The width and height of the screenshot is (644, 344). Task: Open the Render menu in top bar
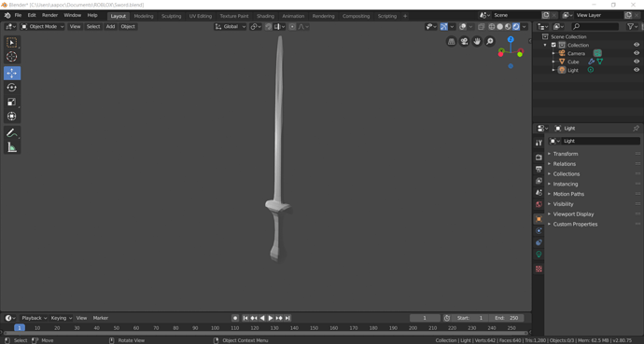click(x=49, y=16)
